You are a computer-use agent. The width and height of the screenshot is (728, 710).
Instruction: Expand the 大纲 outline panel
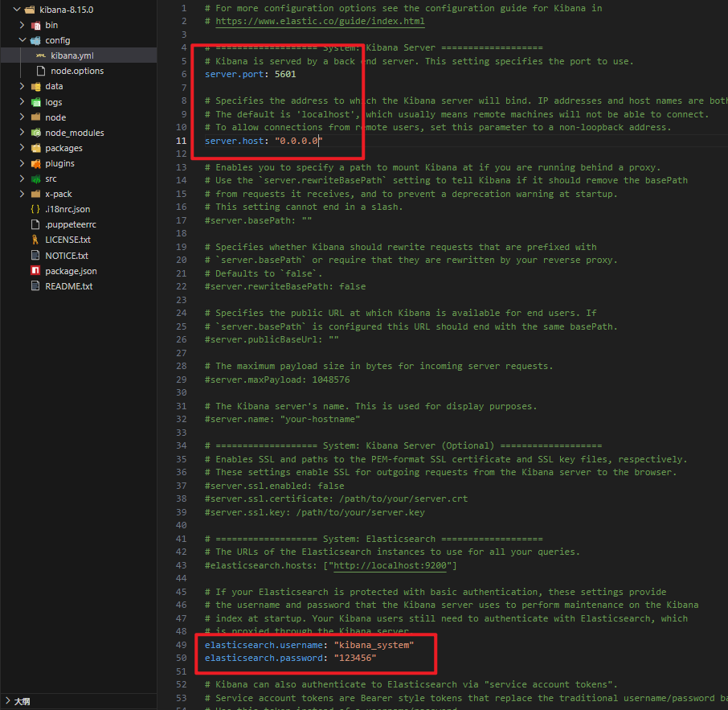(7, 700)
